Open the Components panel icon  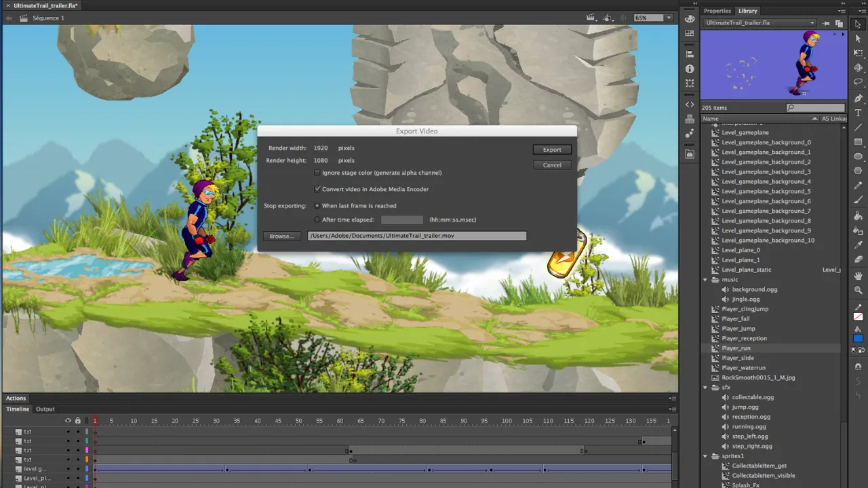pyautogui.click(x=690, y=119)
